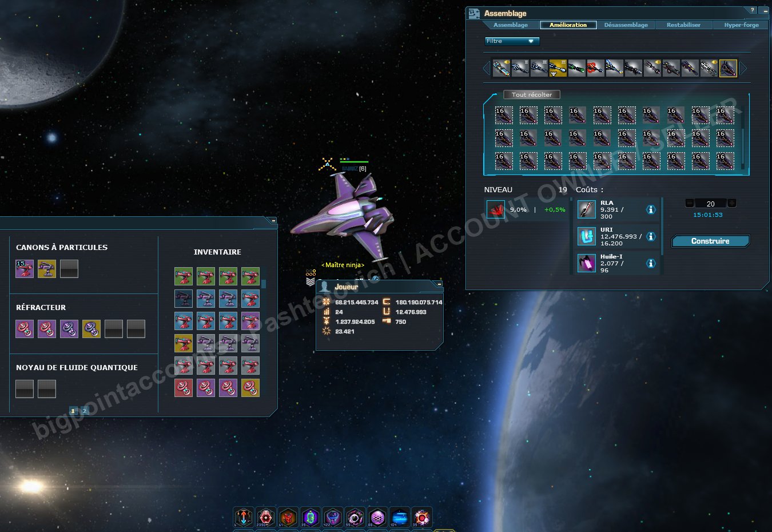
Task: Minimize the Joueur stats window
Action: [439, 284]
